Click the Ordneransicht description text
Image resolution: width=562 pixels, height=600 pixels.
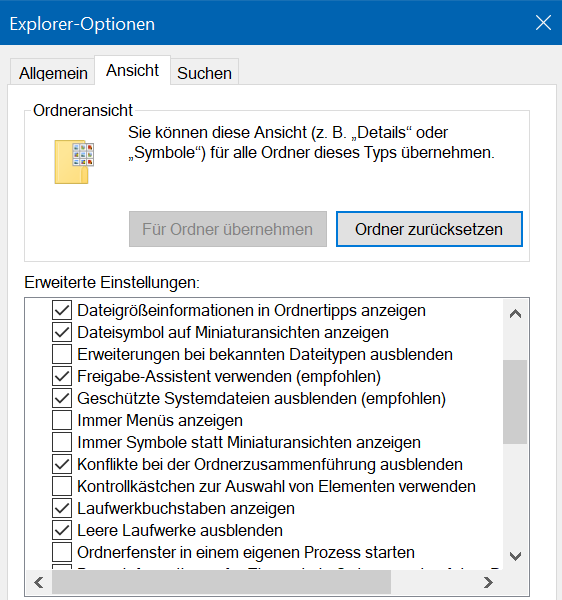311,143
